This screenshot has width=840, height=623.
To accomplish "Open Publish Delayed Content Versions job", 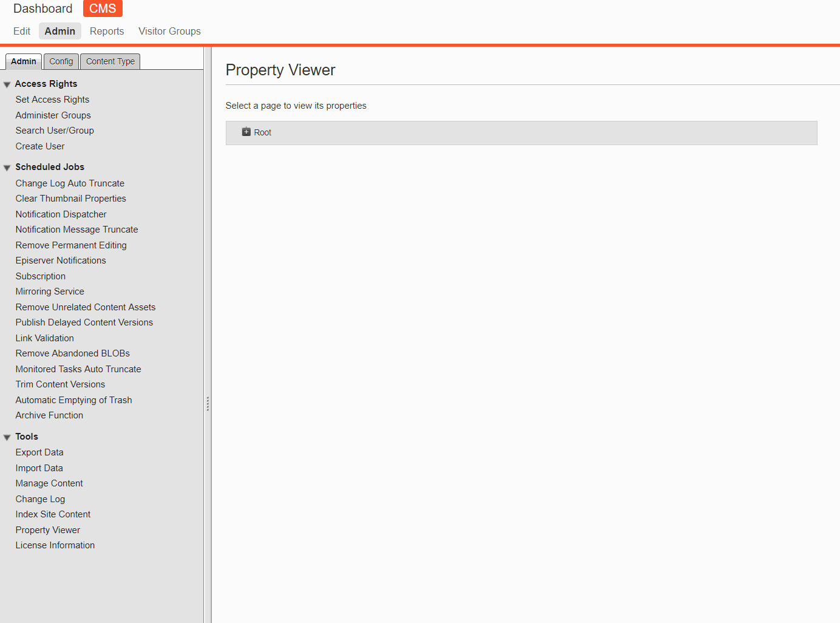I will tap(84, 322).
